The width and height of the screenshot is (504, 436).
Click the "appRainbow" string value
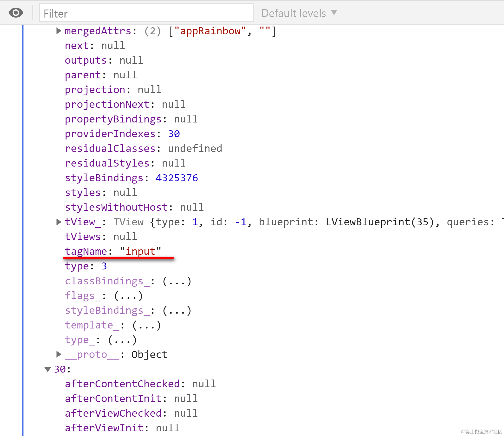[x=210, y=31]
